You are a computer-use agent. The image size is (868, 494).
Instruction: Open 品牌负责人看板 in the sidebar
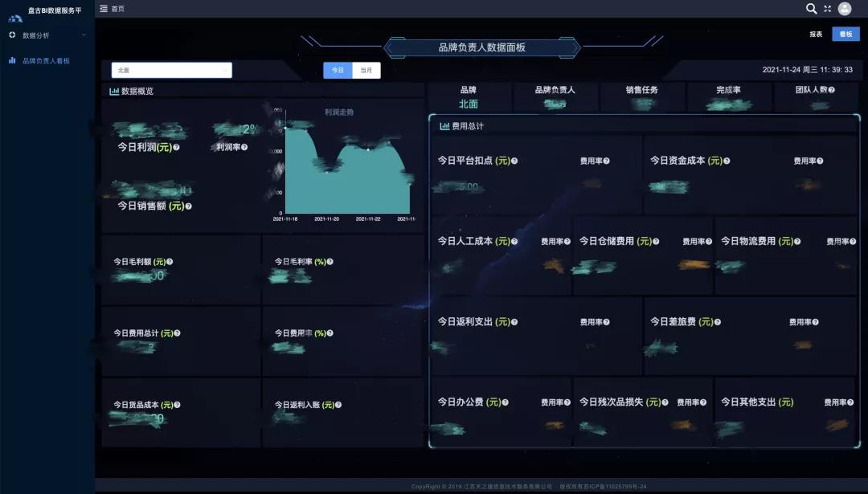point(46,61)
